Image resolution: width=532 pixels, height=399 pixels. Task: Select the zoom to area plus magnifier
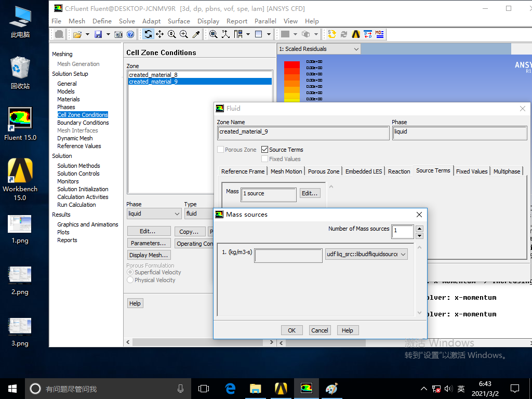(184, 34)
